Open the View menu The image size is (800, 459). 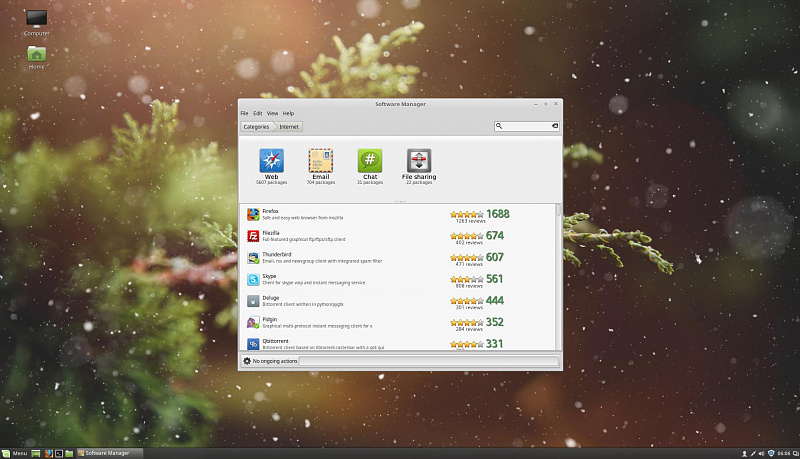(x=272, y=114)
